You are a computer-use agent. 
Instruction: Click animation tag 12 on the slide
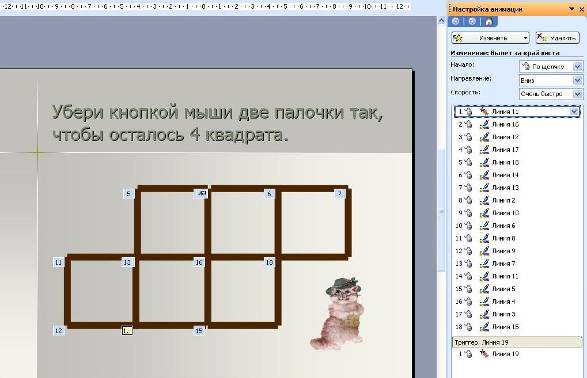58,330
